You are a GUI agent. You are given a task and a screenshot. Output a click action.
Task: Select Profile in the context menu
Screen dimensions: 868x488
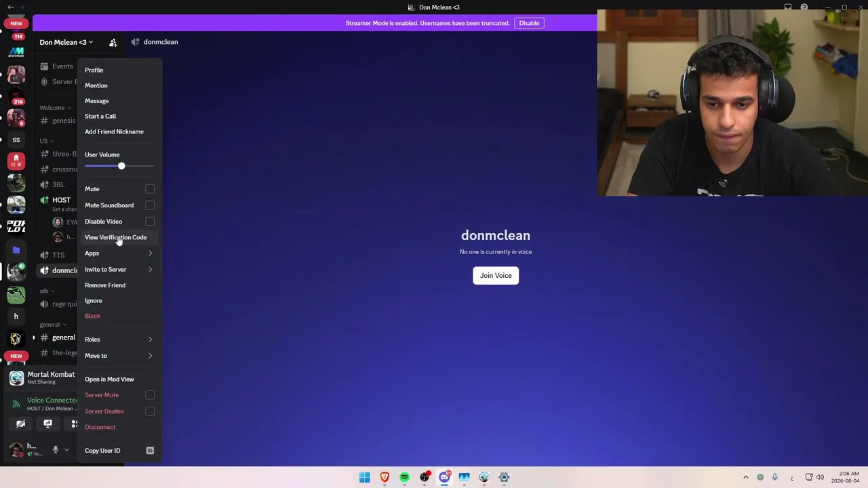tap(119, 70)
